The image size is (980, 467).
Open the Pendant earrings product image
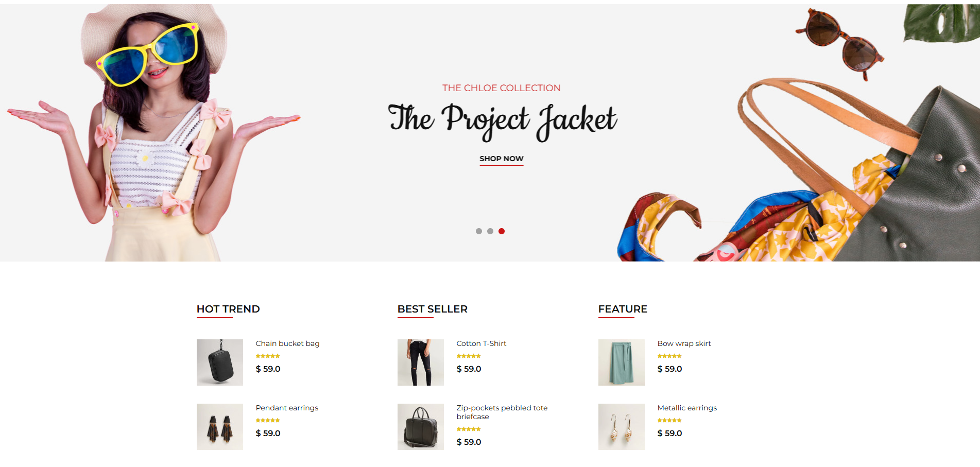point(220,427)
